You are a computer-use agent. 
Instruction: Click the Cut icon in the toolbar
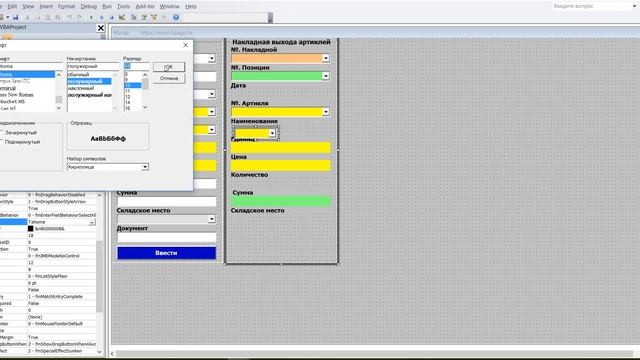coord(28,18)
